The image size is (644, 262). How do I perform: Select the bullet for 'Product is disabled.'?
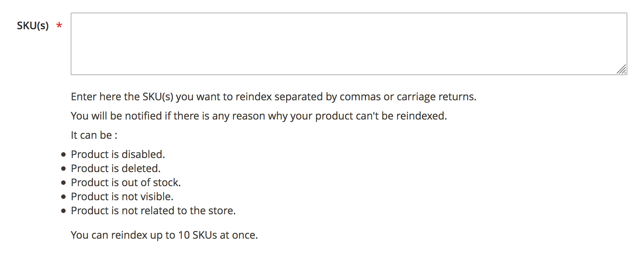(64, 155)
